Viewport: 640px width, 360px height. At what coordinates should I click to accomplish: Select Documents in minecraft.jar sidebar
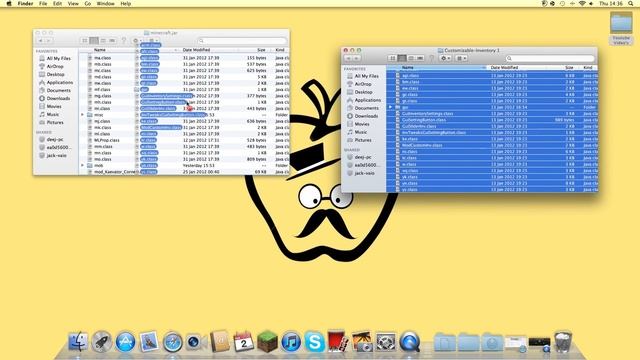click(58, 90)
